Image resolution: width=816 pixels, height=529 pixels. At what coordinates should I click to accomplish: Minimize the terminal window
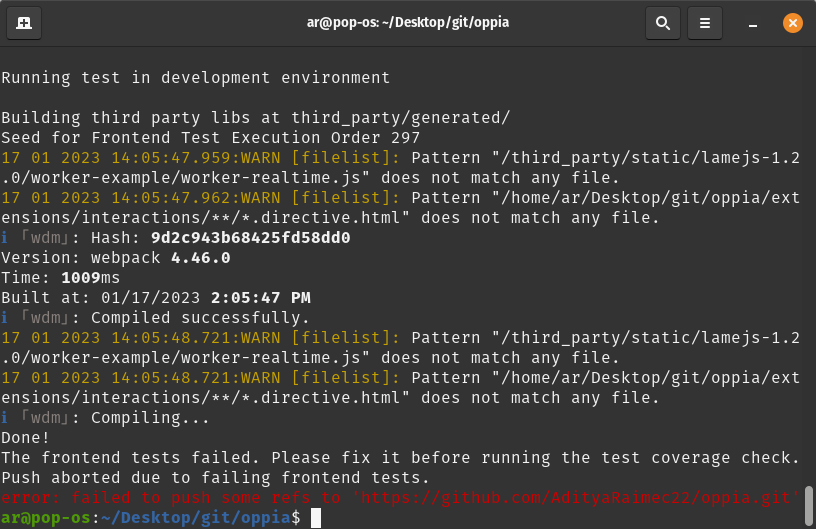753,23
